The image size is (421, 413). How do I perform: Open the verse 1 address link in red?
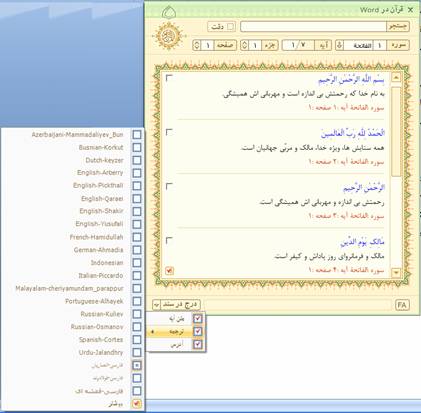point(346,108)
